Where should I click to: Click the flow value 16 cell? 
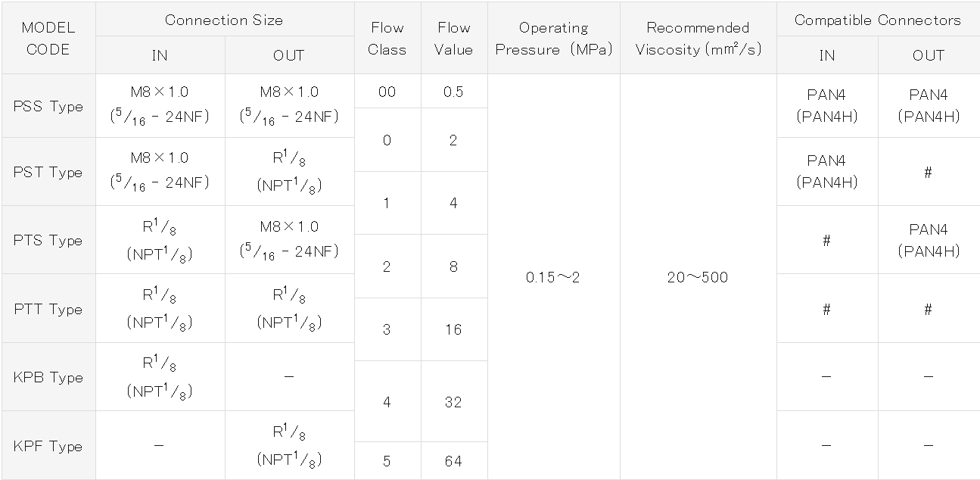coord(454,329)
